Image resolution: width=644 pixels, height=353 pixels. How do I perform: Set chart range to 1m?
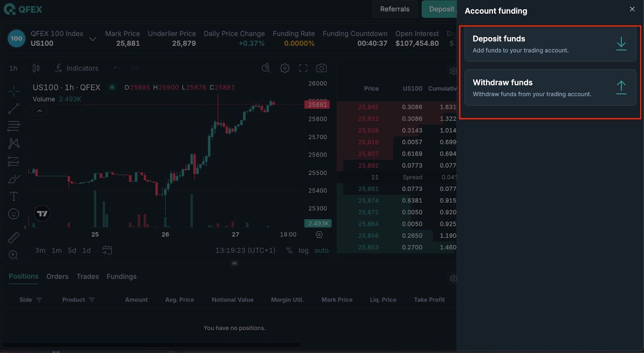57,250
